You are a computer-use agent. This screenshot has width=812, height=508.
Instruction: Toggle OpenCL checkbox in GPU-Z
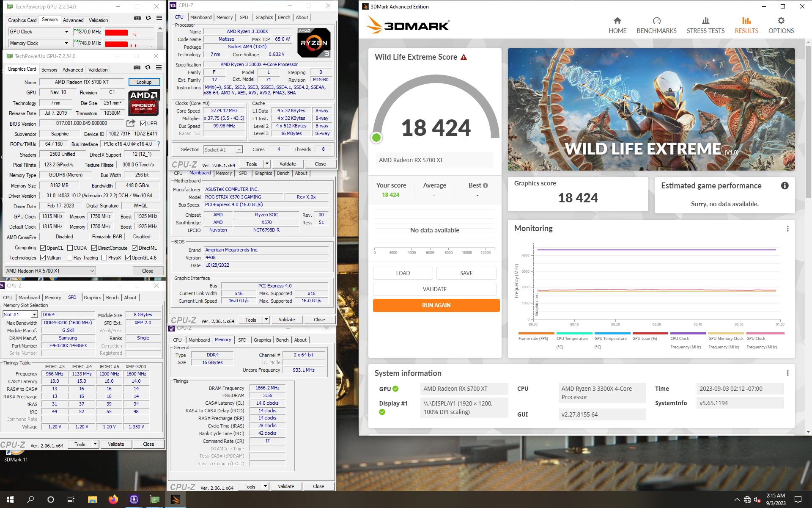pos(43,248)
